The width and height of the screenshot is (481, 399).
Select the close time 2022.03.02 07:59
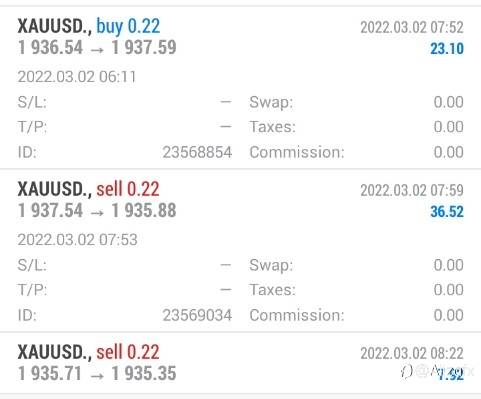point(412,190)
